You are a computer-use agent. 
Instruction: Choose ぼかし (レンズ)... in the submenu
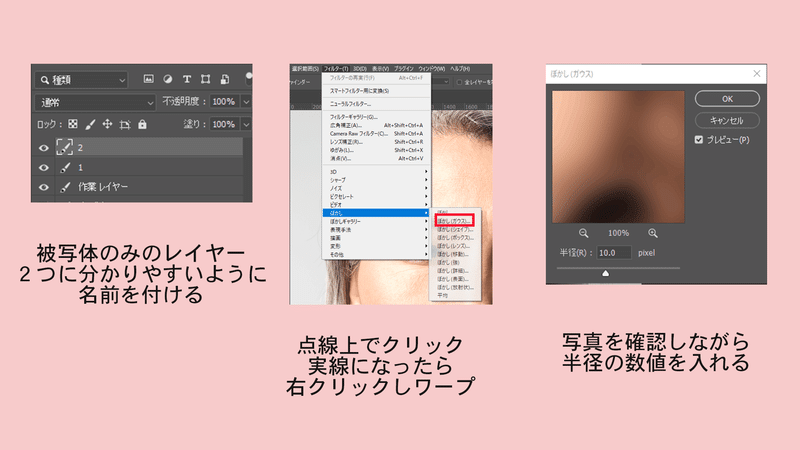tap(455, 246)
